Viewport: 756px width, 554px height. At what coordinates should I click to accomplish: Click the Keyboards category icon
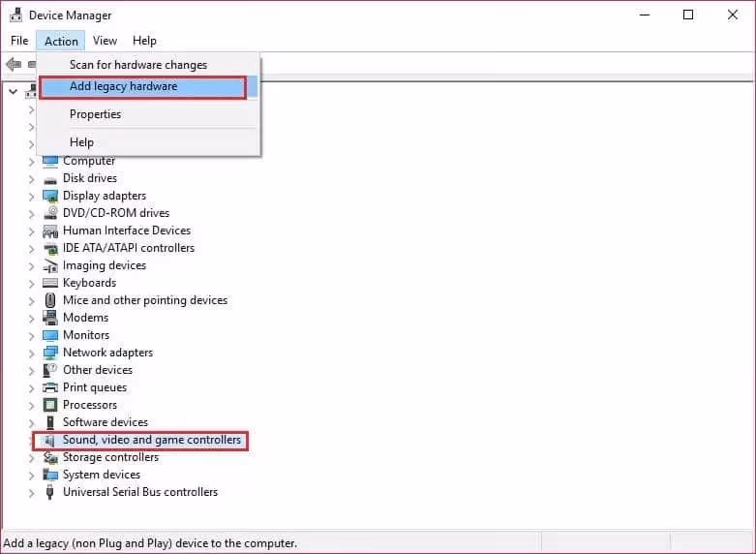click(x=50, y=283)
